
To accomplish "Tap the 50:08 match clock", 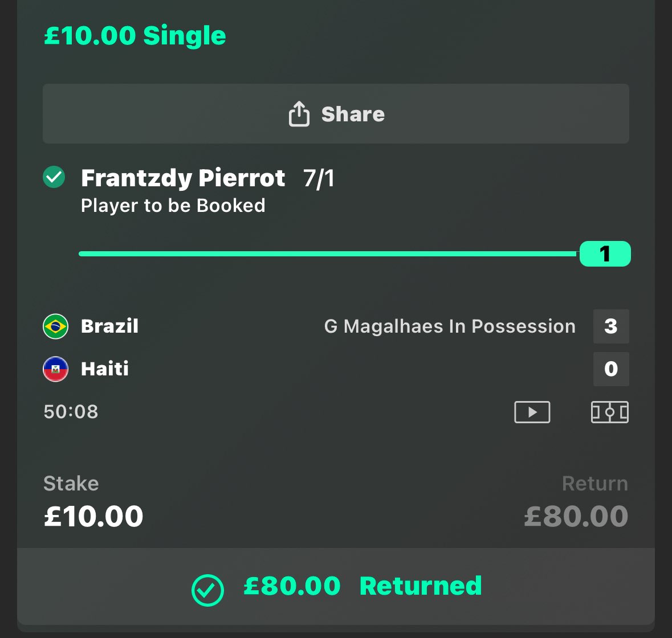I will point(71,412).
